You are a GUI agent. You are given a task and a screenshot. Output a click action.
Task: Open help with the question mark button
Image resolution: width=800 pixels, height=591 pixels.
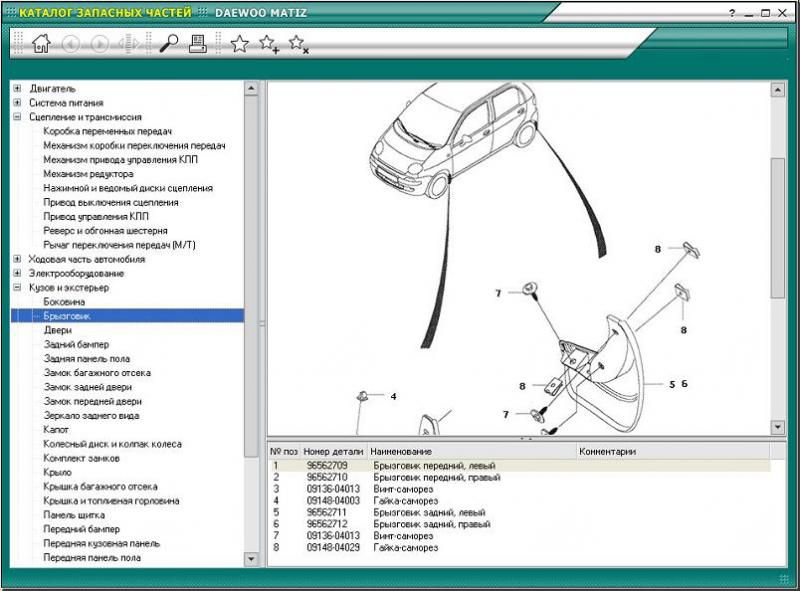tap(732, 13)
